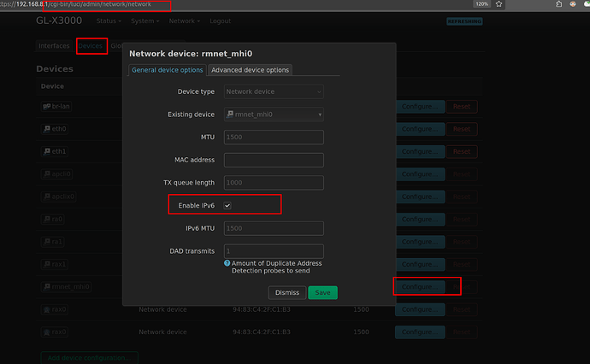This screenshot has height=364, width=590.
Task: Click the eth1 device icon
Action: tap(47, 151)
